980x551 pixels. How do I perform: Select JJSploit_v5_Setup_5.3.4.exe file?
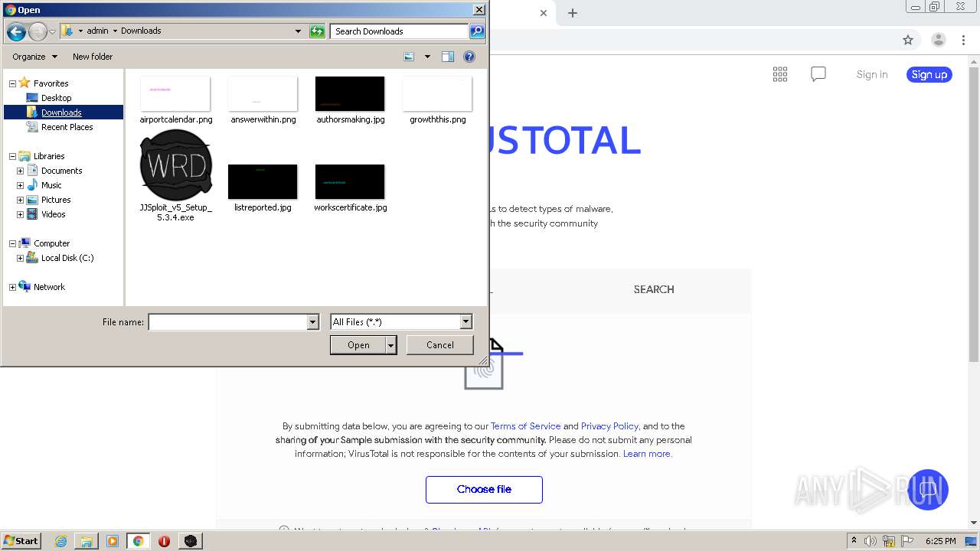[x=175, y=176]
